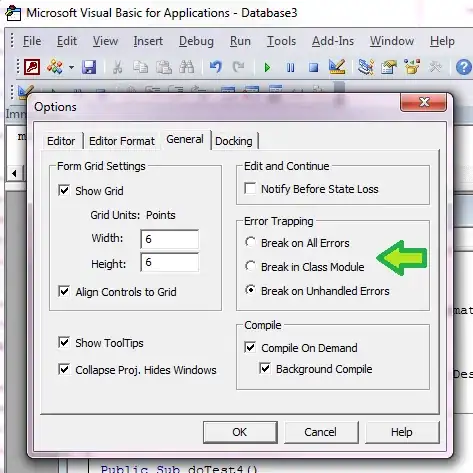Enable Notify Before State Loss checkbox
This screenshot has width=473, height=473.
click(250, 188)
